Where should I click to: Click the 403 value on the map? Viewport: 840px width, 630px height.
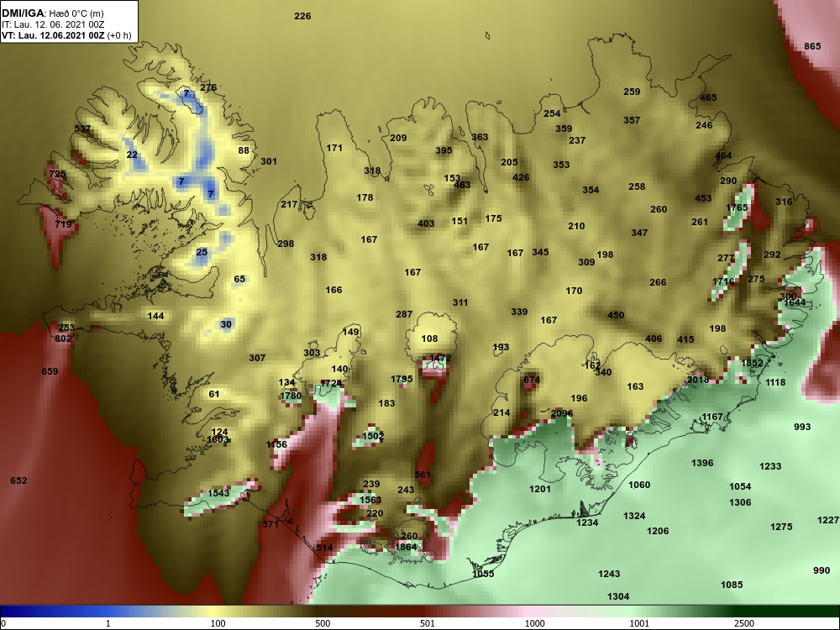426,223
